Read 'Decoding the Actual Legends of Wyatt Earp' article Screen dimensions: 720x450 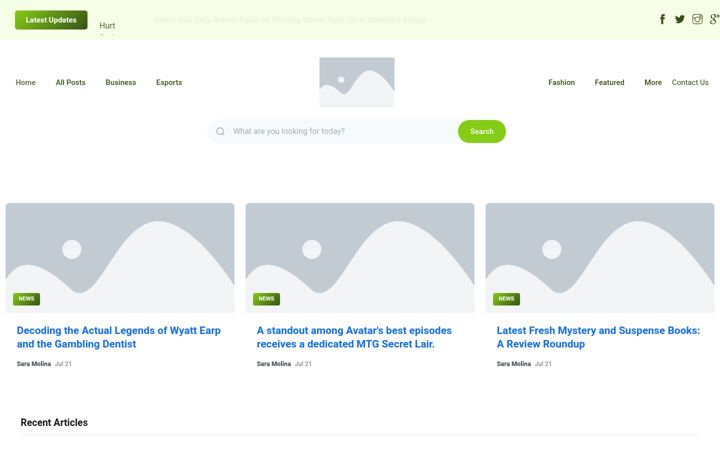(118, 337)
